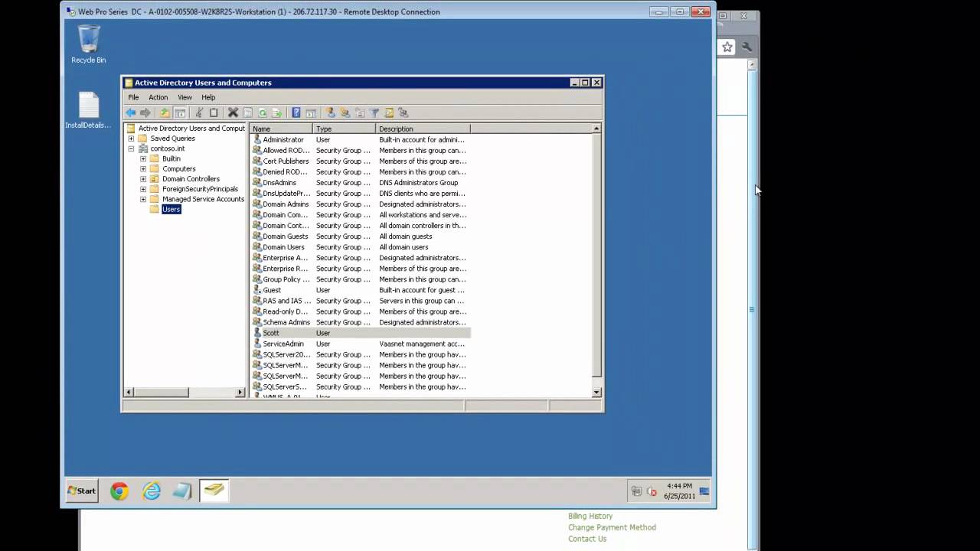The image size is (980, 551).
Task: Collapse the contoso.int domain node
Action: click(131, 148)
